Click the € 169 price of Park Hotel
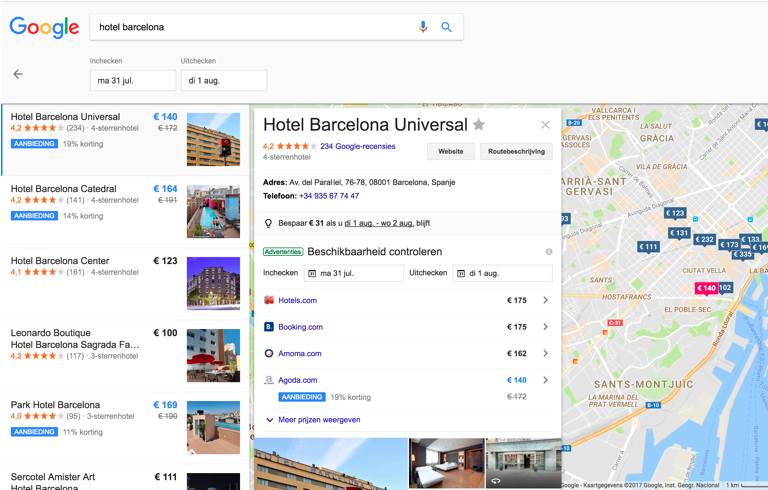Screen dimensions: 768x490 166,405
